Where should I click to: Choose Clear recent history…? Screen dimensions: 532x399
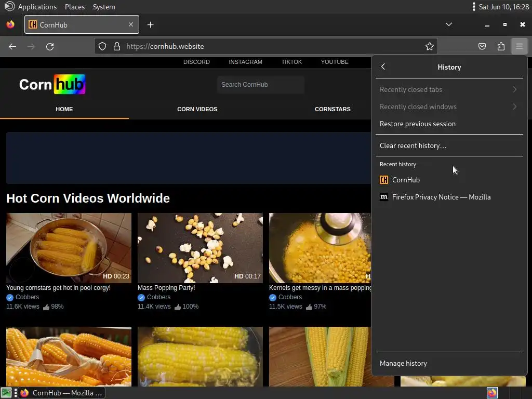(x=449, y=145)
